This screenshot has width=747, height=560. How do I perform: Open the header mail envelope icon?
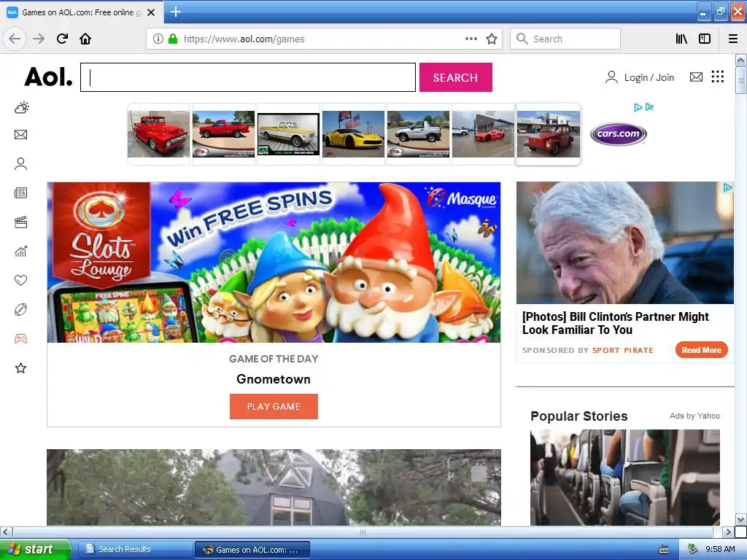696,77
